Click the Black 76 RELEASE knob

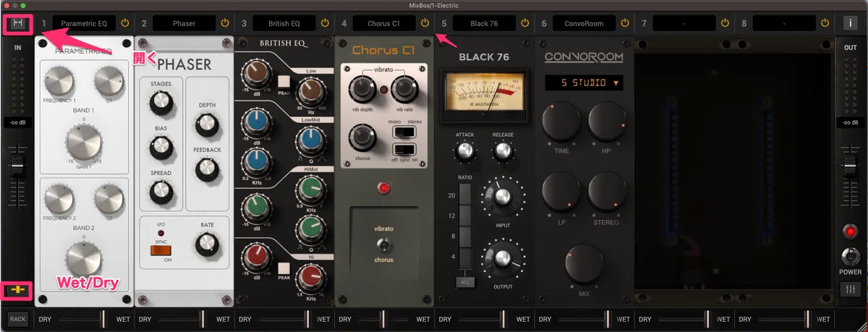coord(504,150)
